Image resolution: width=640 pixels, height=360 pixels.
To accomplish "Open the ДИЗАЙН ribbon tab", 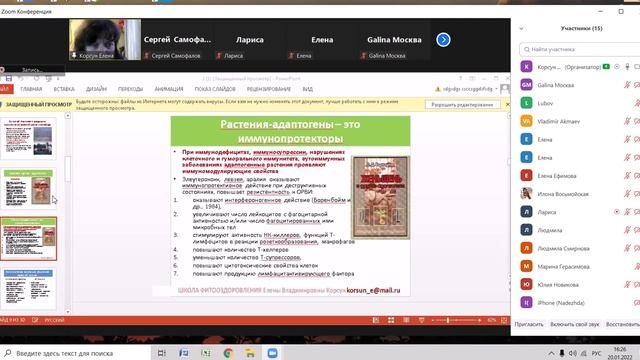I will pos(96,89).
